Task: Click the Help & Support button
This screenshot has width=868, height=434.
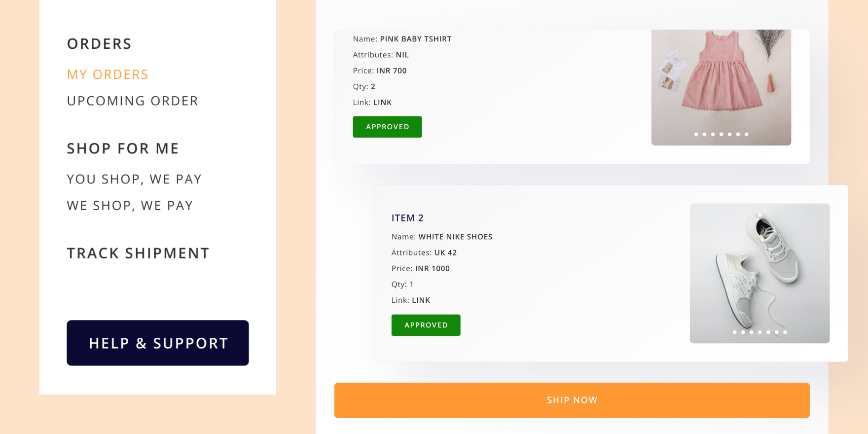Action: [x=158, y=343]
